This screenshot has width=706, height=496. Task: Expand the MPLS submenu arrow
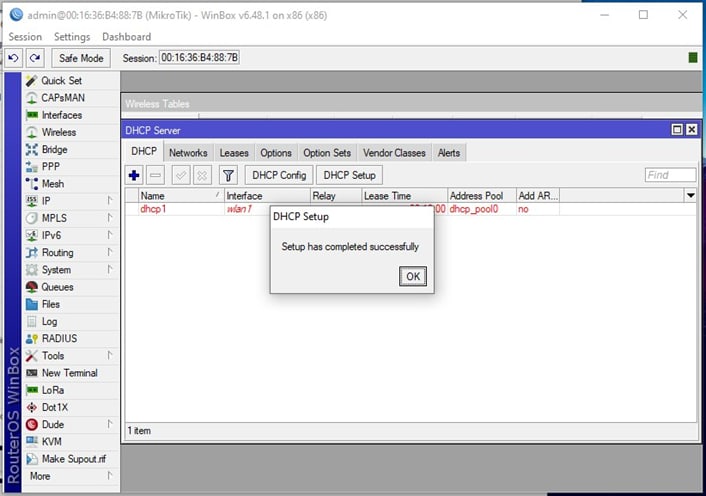[x=110, y=217]
